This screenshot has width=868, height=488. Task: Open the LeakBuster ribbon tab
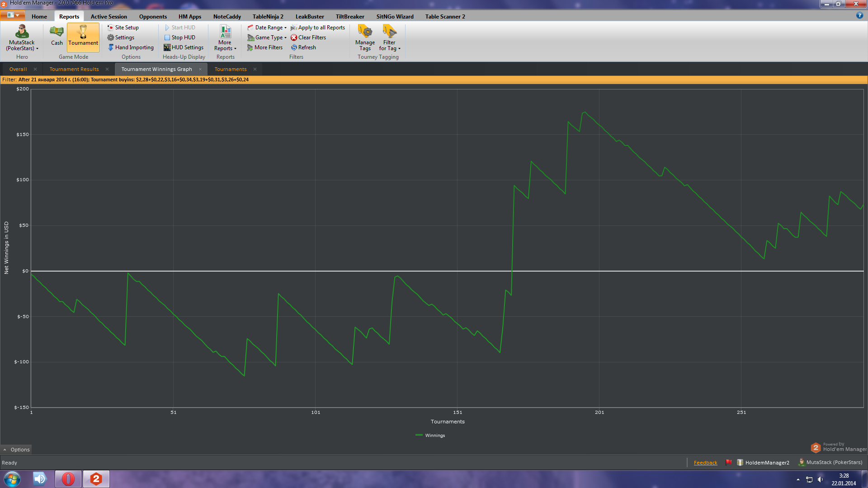pos(310,17)
